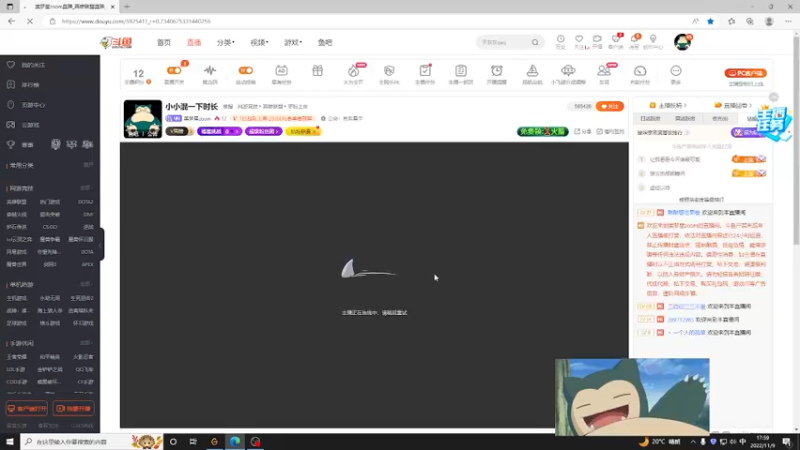Open the friends icon with new badge
Viewport: 800px width, 450px height.
click(x=604, y=70)
